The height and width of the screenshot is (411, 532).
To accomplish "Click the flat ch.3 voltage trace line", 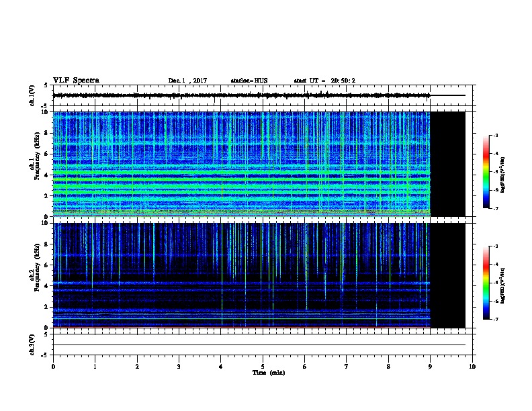I will tap(259, 345).
